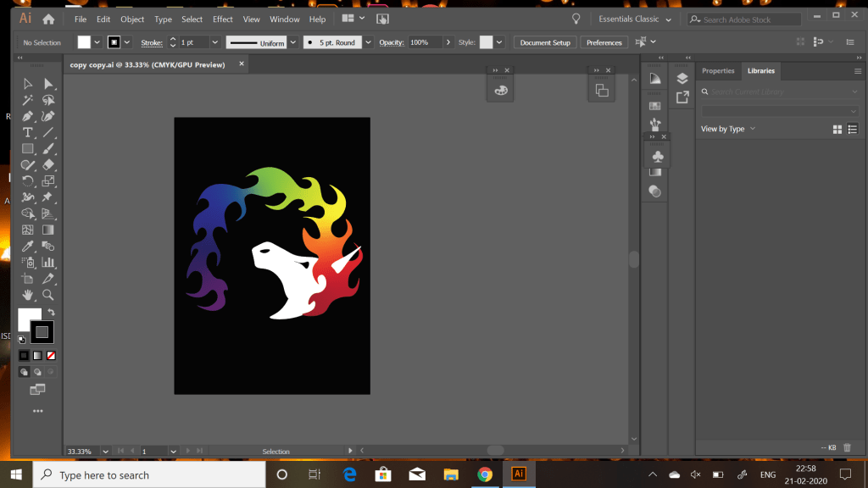
Task: Select the Pen tool
Action: coord(28,116)
